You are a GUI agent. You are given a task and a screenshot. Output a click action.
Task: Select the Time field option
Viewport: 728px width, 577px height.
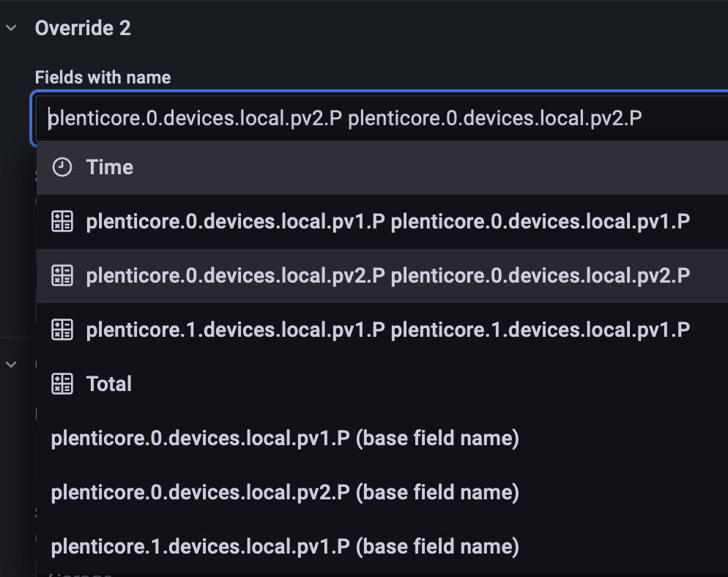(110, 168)
